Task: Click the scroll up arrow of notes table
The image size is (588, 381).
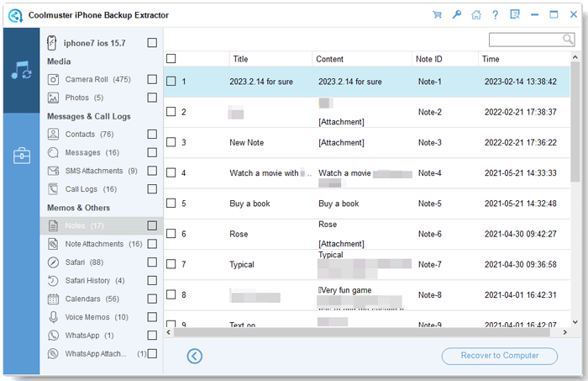Action: pyautogui.click(x=575, y=57)
